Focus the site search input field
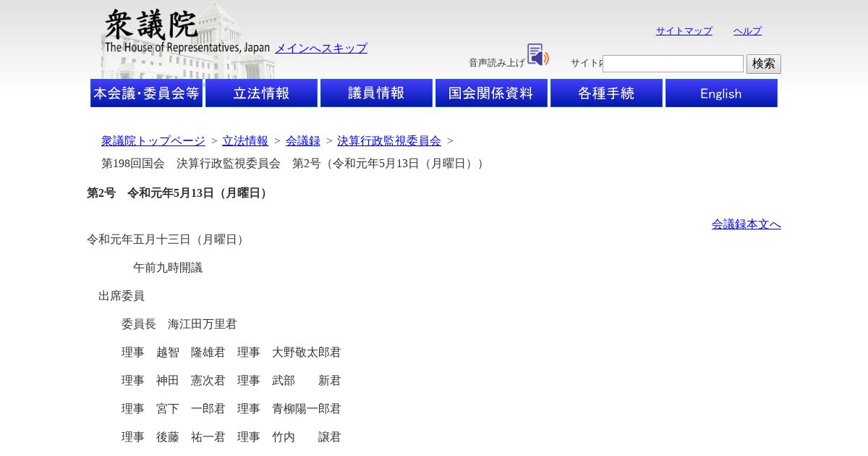This screenshot has width=868, height=456. click(673, 64)
